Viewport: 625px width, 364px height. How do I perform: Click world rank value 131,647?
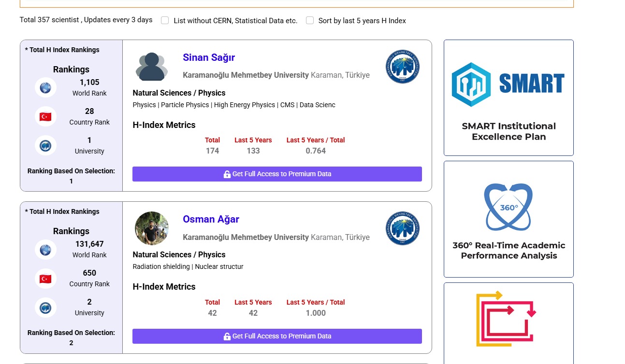coord(89,244)
